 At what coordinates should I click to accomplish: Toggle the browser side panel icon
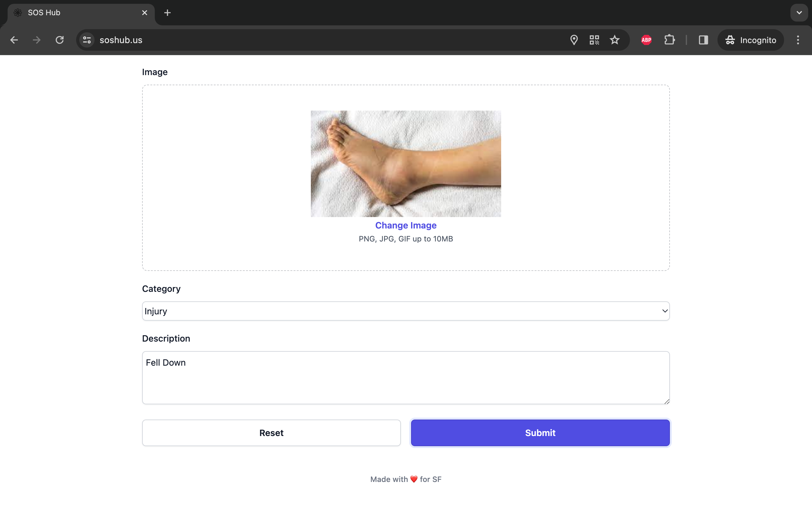[703, 40]
